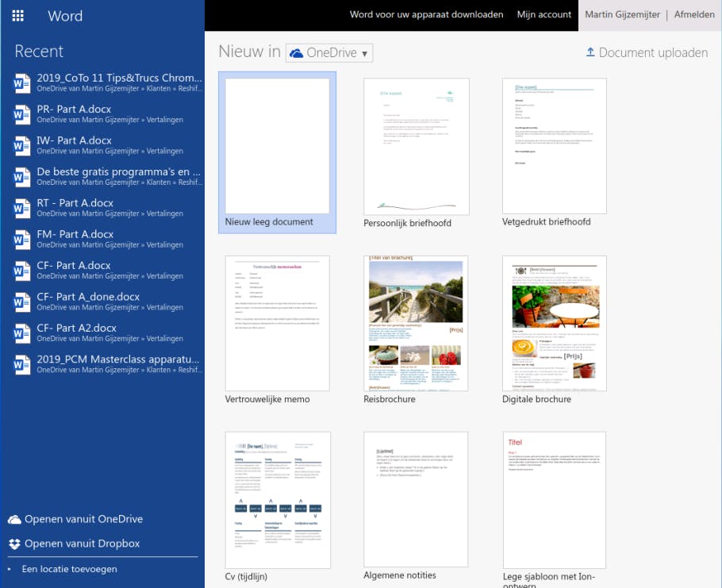Open the Reisbrochure template
This screenshot has height=588, width=722.
point(415,322)
